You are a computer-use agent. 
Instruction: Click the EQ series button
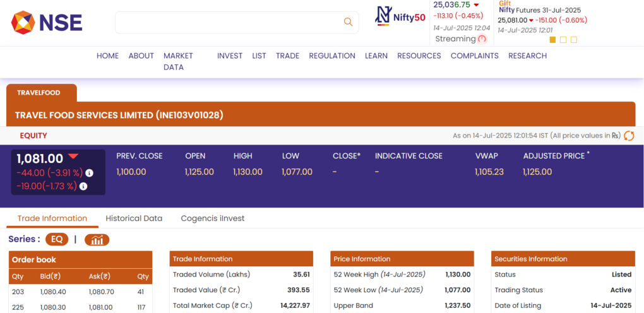pos(57,239)
